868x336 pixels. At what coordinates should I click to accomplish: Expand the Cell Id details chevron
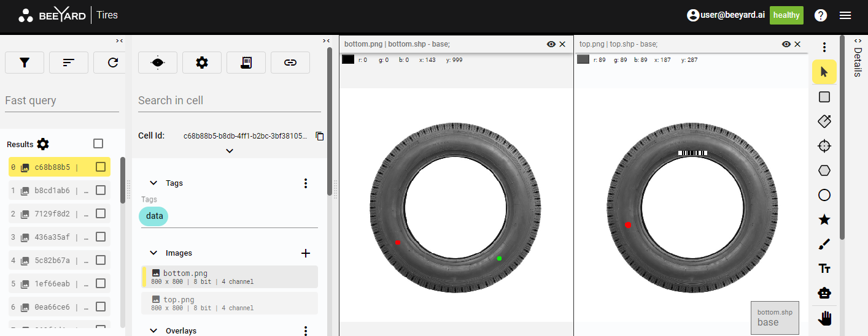[x=230, y=151]
